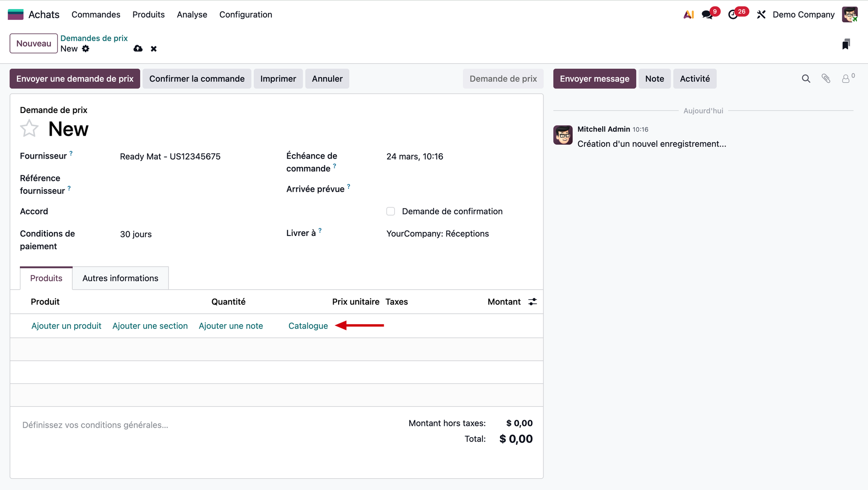Open the column options adjuster icon
The width and height of the screenshot is (868, 490).
point(533,302)
